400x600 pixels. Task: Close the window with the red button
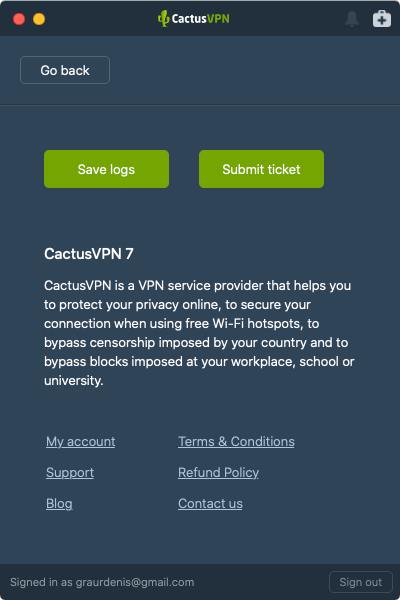click(x=19, y=19)
